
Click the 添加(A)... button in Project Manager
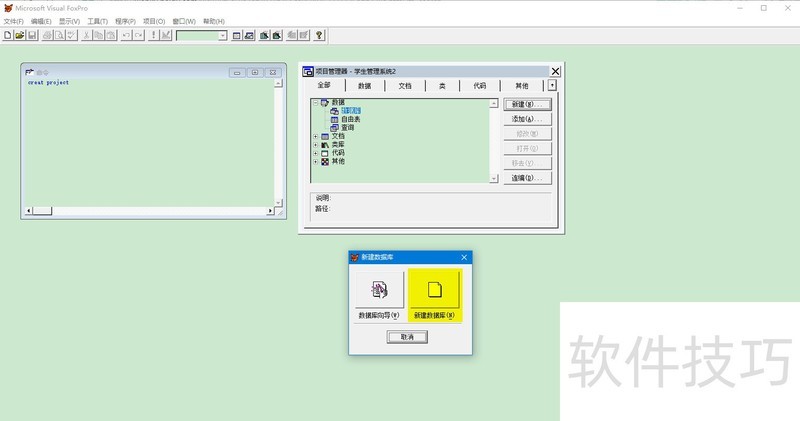(x=527, y=119)
